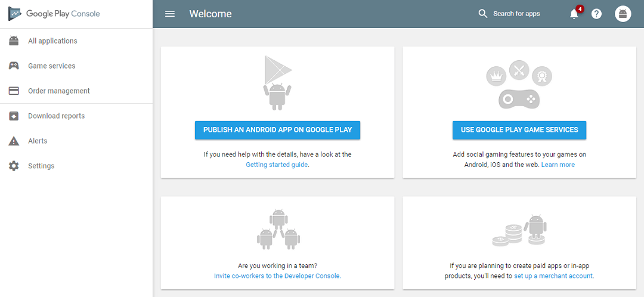Click the credit card Order management icon

pos(14,91)
